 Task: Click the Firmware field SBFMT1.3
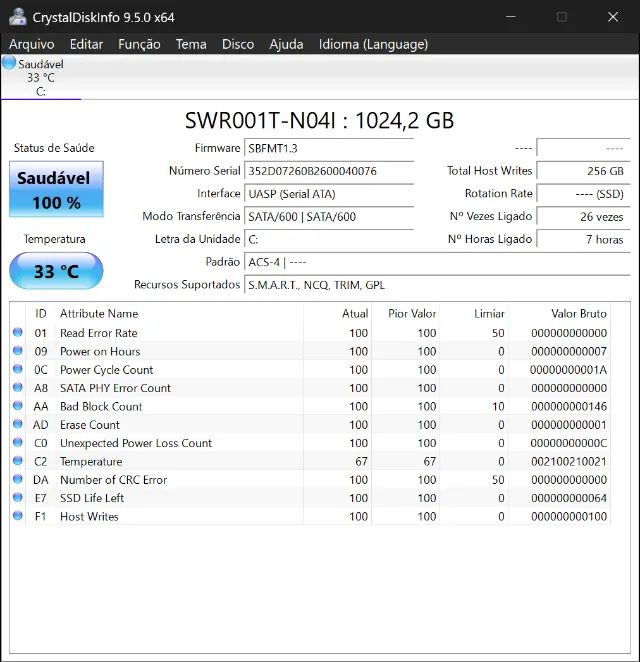[329, 148]
